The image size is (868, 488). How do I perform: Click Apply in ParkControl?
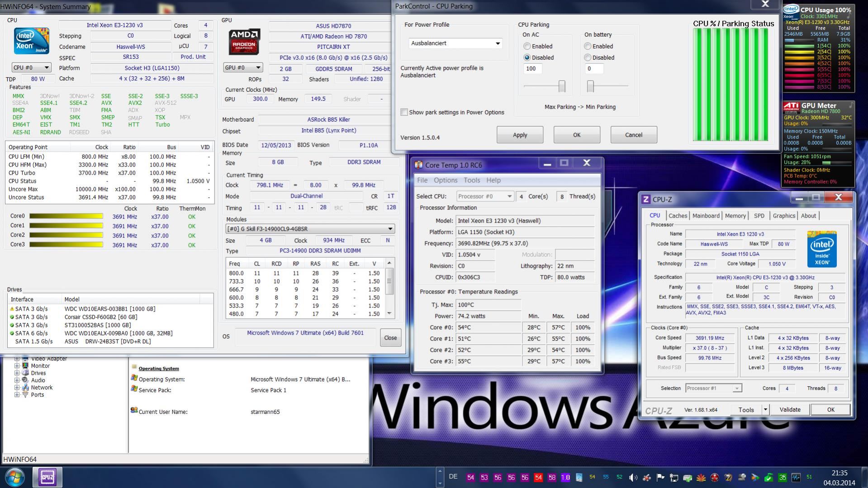click(x=520, y=135)
